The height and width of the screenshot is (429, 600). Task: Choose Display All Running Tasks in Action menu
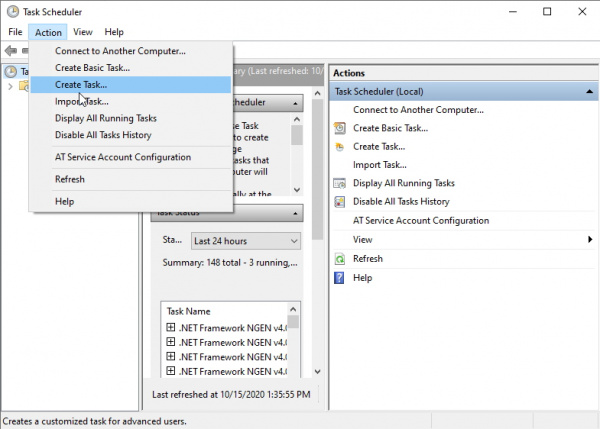pos(131,118)
